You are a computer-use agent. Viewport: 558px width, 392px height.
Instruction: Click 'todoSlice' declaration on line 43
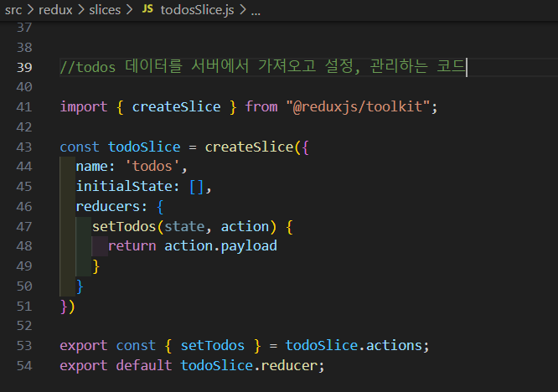[144, 147]
